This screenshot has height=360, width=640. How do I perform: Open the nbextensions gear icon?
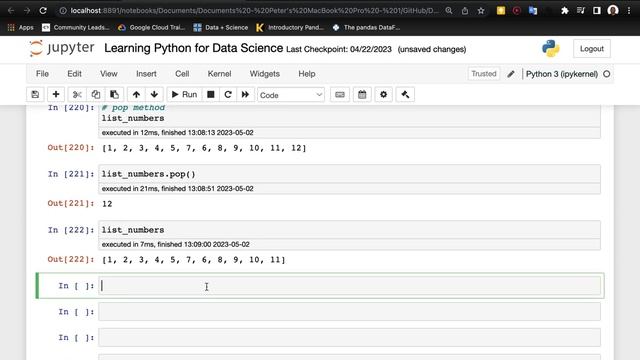383,95
